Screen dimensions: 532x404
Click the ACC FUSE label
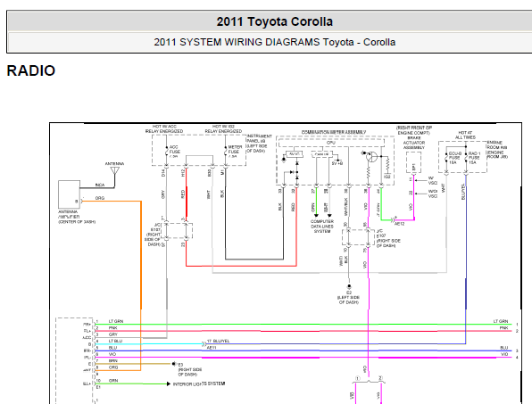[x=174, y=152]
